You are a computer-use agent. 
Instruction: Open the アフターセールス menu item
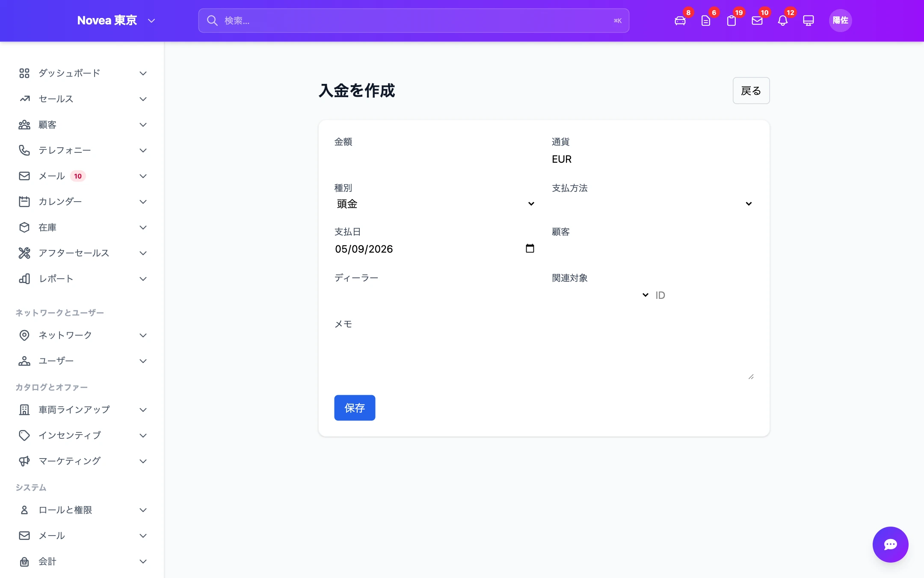click(83, 253)
